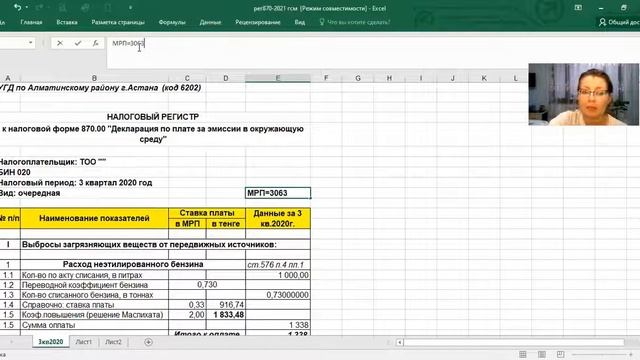Click header cell 'в тенге'

(x=226, y=224)
